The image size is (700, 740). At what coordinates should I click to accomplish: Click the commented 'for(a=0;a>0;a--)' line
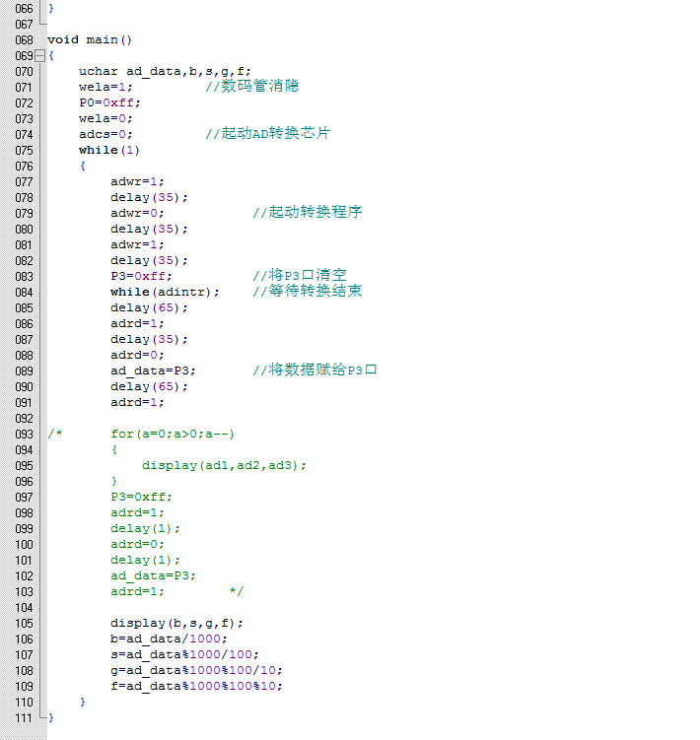coord(173,435)
